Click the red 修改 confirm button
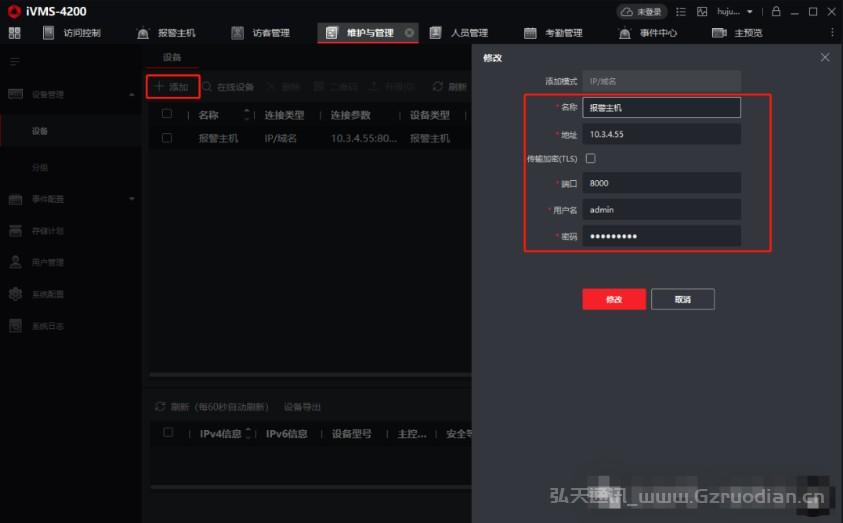The width and height of the screenshot is (843, 523). pos(614,299)
